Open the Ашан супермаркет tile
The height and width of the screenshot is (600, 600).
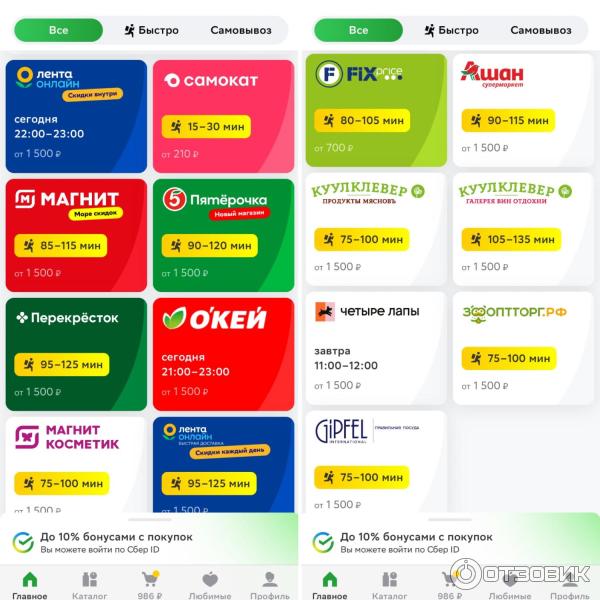tap(523, 110)
